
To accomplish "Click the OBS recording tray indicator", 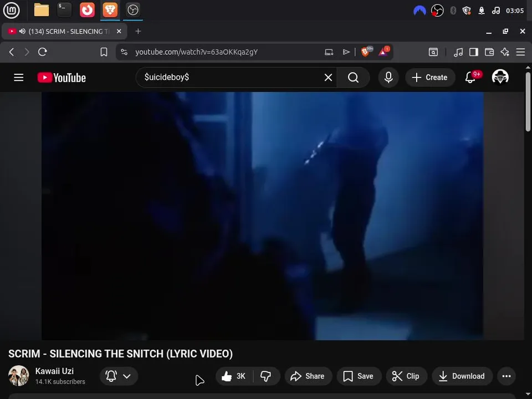I will [x=437, y=11].
